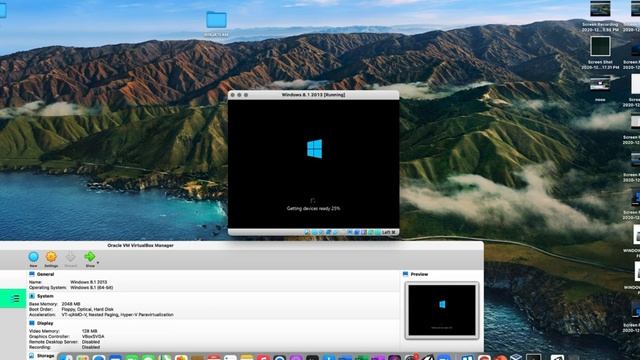Click the VM preview thumbnail
This screenshot has height=360, width=640.
pos(442,310)
